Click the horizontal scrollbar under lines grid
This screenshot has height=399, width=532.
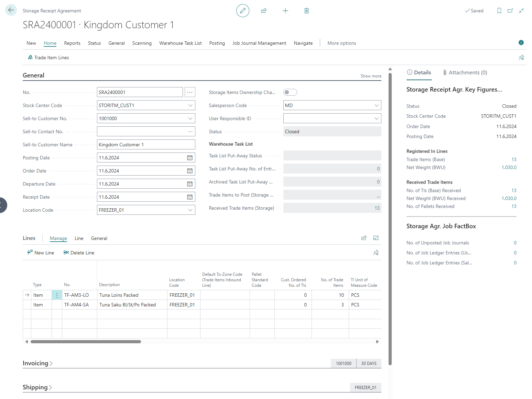pos(86,342)
